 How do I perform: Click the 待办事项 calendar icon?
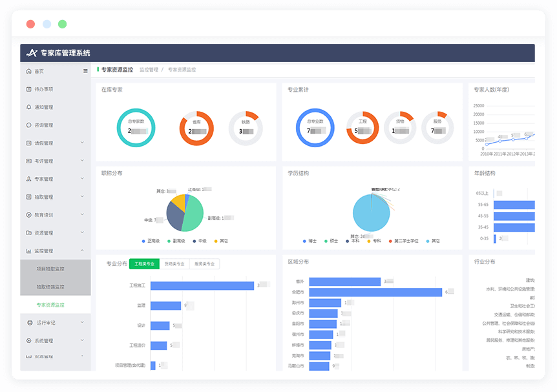28,89
